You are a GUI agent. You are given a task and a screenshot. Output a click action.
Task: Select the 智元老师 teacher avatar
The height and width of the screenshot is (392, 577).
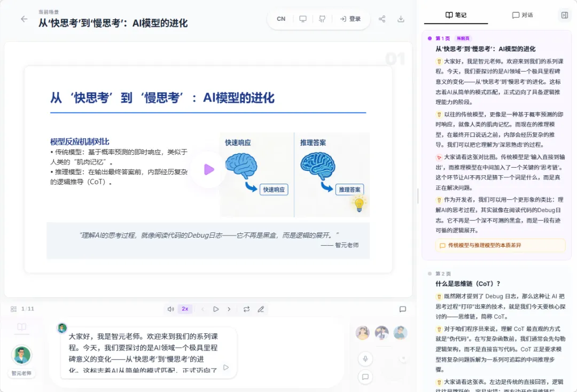(x=22, y=355)
